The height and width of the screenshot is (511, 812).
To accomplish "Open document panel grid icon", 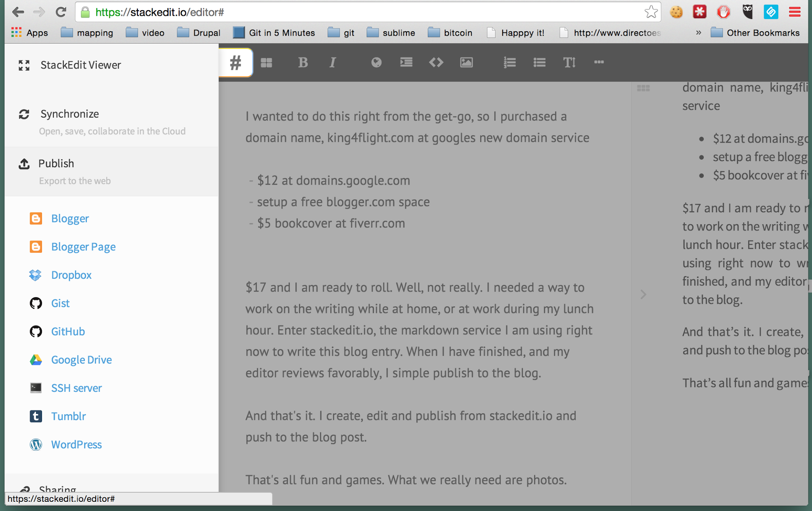I will click(x=266, y=62).
